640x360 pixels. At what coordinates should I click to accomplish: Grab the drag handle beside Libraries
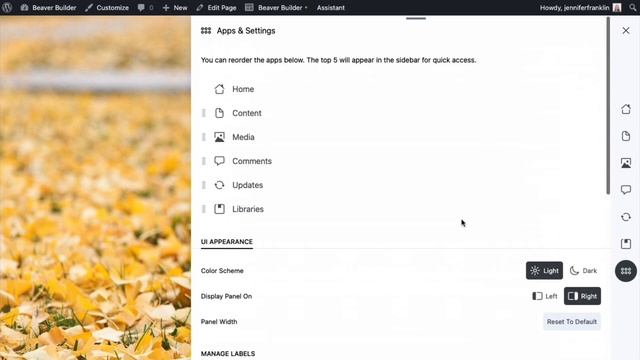[204, 209]
